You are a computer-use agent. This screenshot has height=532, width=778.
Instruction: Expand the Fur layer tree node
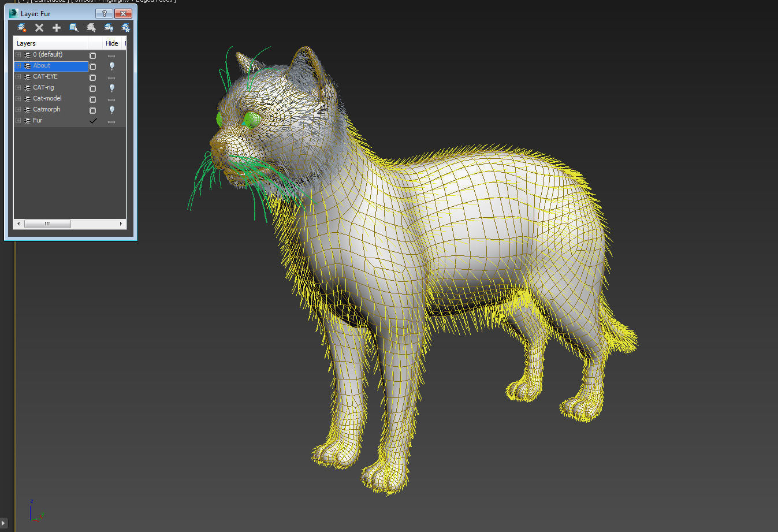18,121
